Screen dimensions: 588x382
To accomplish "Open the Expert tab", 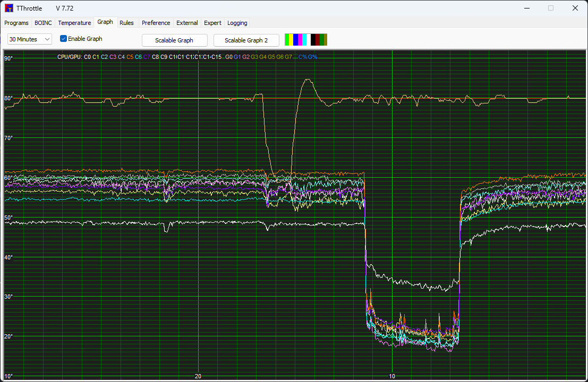I will point(212,23).
